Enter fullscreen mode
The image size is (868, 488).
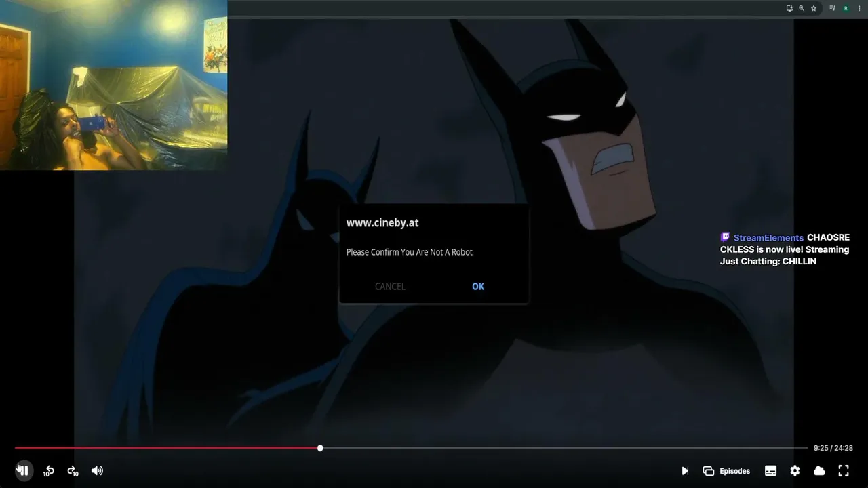point(844,470)
